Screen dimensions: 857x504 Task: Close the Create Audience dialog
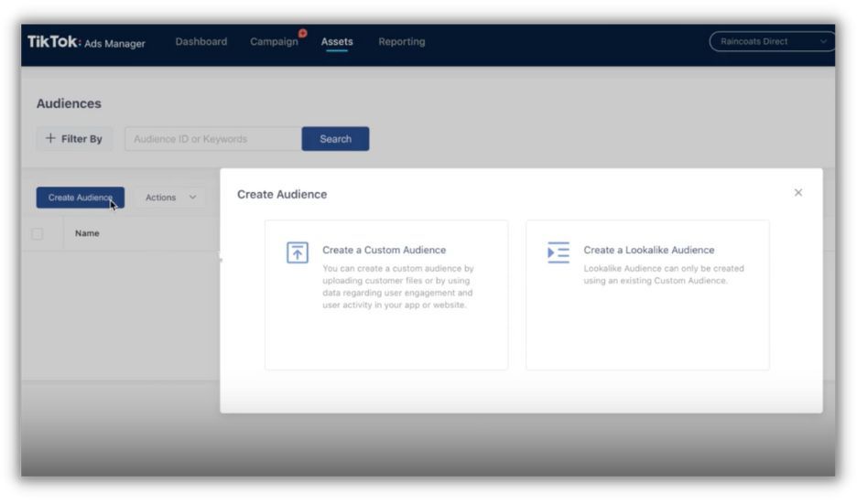pyautogui.click(x=797, y=193)
